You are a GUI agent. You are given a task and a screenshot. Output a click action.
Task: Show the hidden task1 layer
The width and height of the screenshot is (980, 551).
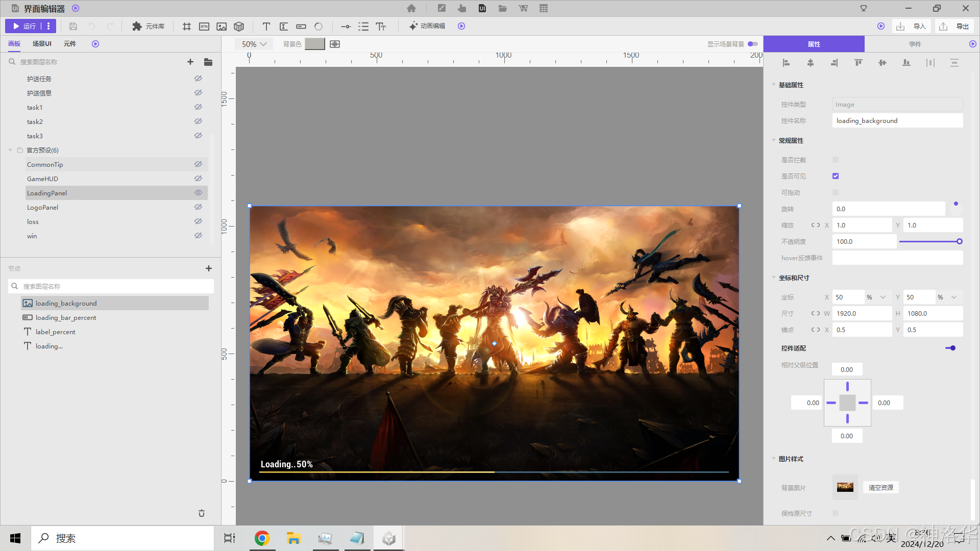coord(199,107)
